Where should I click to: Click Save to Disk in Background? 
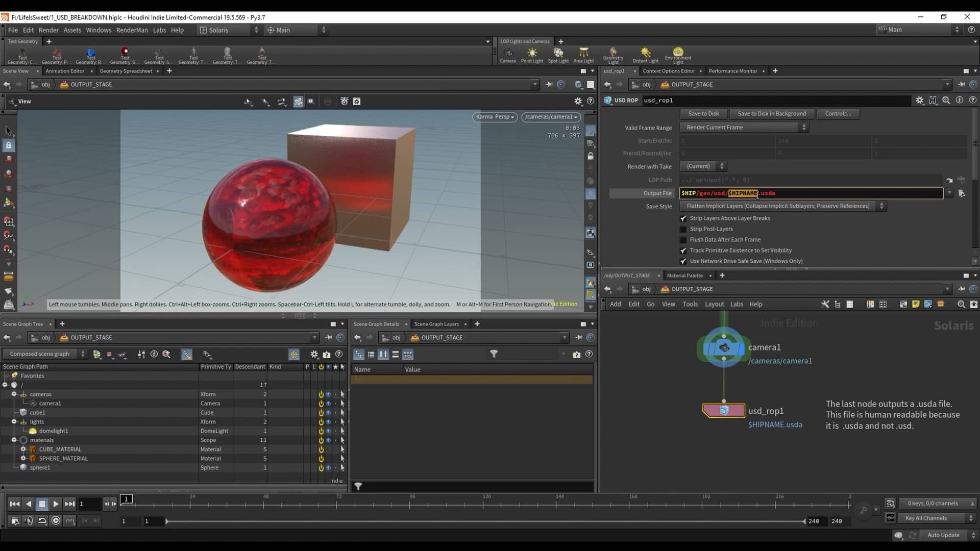pyautogui.click(x=772, y=113)
